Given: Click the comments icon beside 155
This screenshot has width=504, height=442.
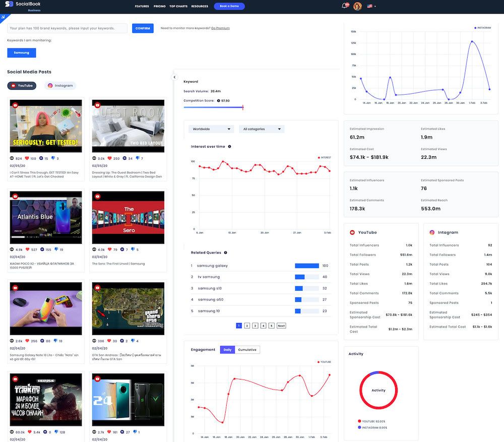Looking at the screenshot, I should 42,249.
